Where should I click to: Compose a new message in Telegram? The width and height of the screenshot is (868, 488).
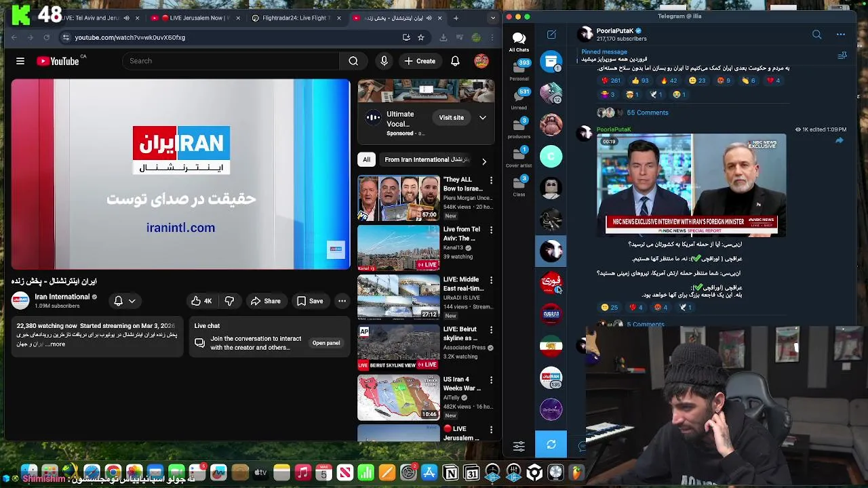coord(551,35)
